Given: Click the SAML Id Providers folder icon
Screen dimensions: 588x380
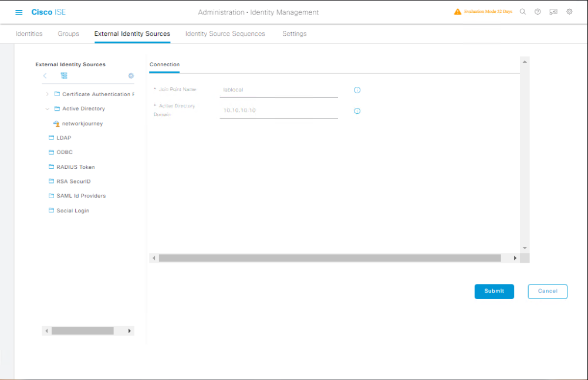Looking at the screenshot, I should coord(52,196).
